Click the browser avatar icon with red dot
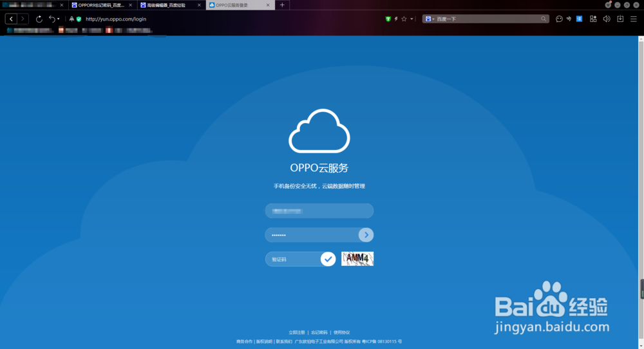 click(608, 5)
